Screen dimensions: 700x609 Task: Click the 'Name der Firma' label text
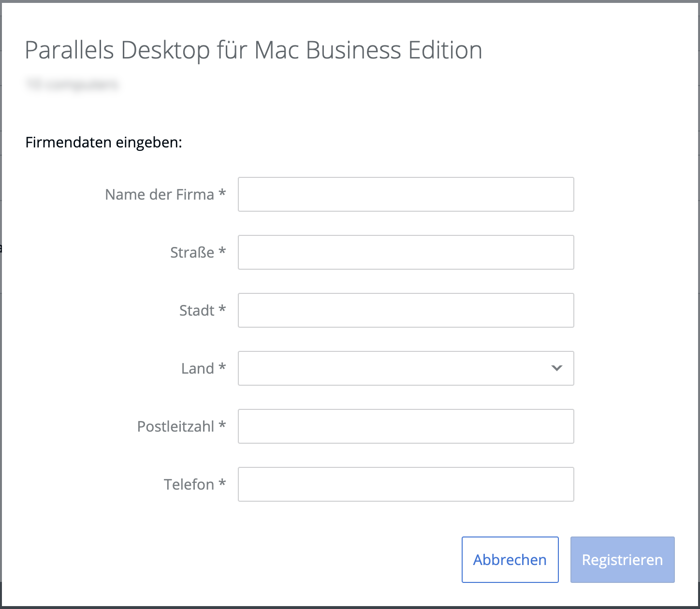pyautogui.click(x=160, y=194)
